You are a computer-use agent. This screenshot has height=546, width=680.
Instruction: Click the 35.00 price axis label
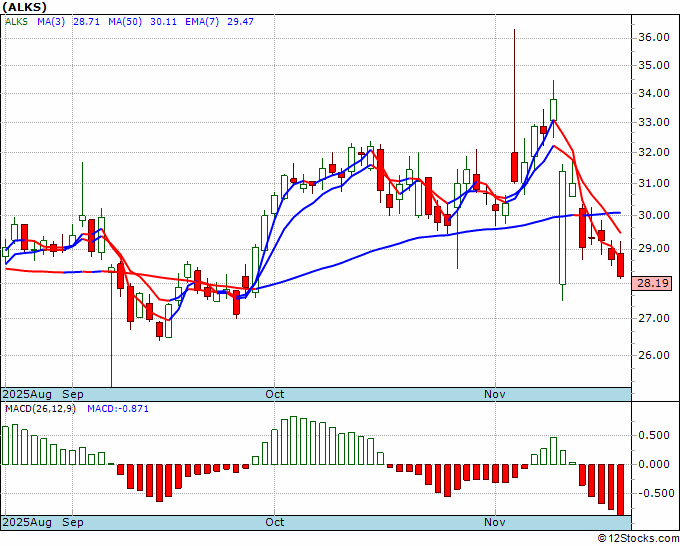654,65
